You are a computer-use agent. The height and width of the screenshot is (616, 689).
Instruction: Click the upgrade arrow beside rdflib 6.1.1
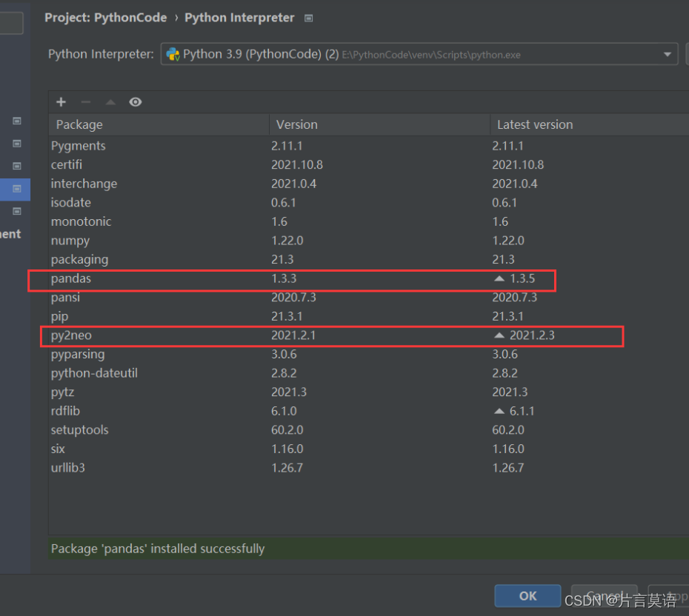click(499, 411)
